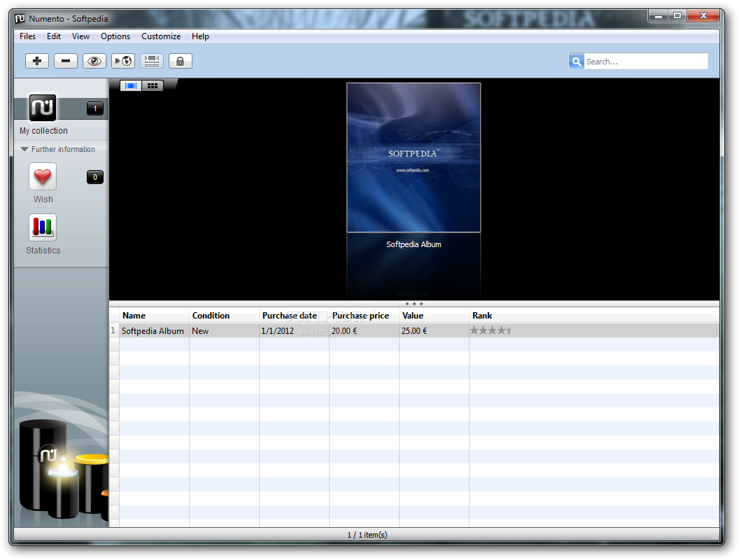
Task: Click the 'Softpedia Album' caption under cover
Action: (x=414, y=244)
